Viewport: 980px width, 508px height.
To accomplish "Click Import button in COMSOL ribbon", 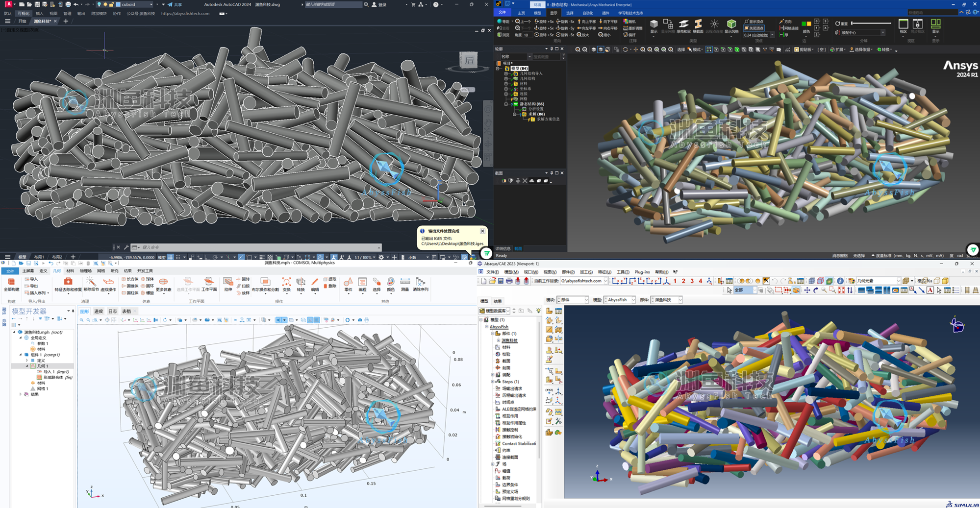I will click(31, 279).
